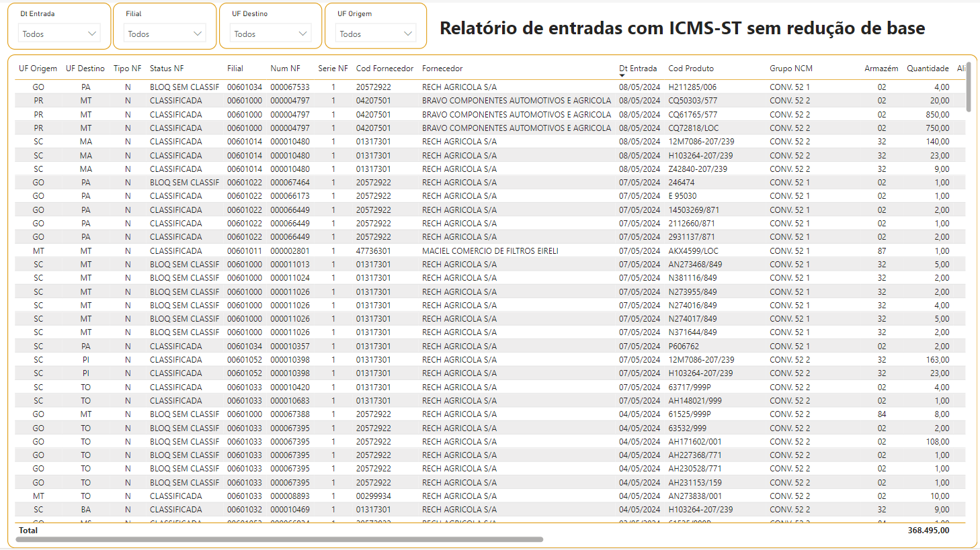The width and height of the screenshot is (980, 550).
Task: Select product code cell AH231153/159
Action: click(695, 483)
